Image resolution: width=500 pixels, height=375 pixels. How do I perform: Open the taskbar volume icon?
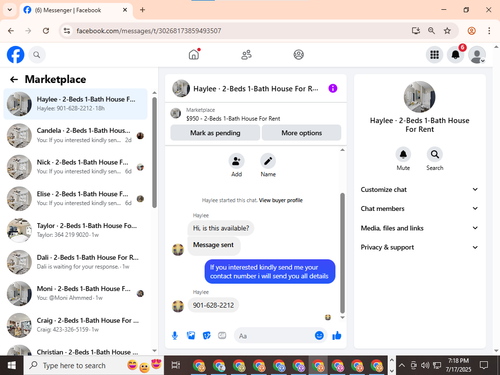tap(425, 365)
